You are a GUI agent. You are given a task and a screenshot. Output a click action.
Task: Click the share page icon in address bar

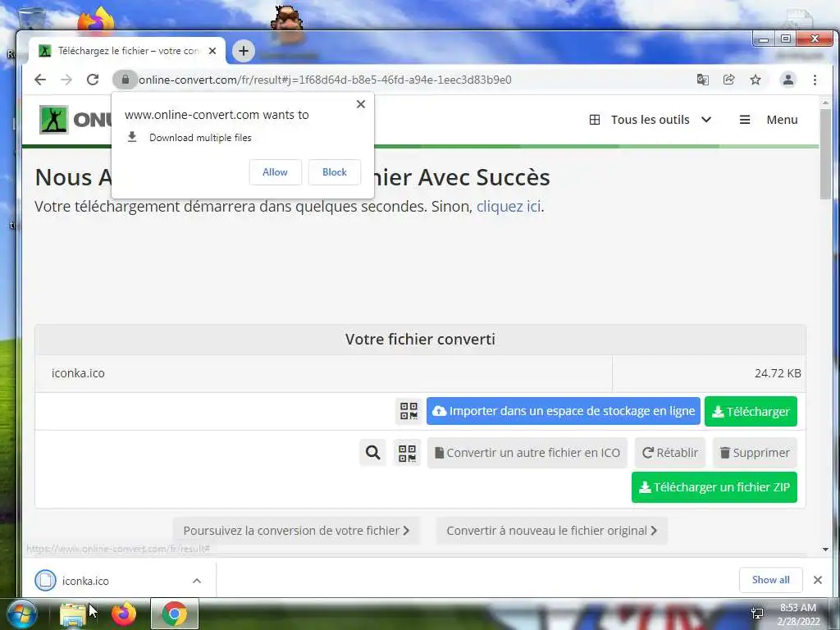point(728,80)
